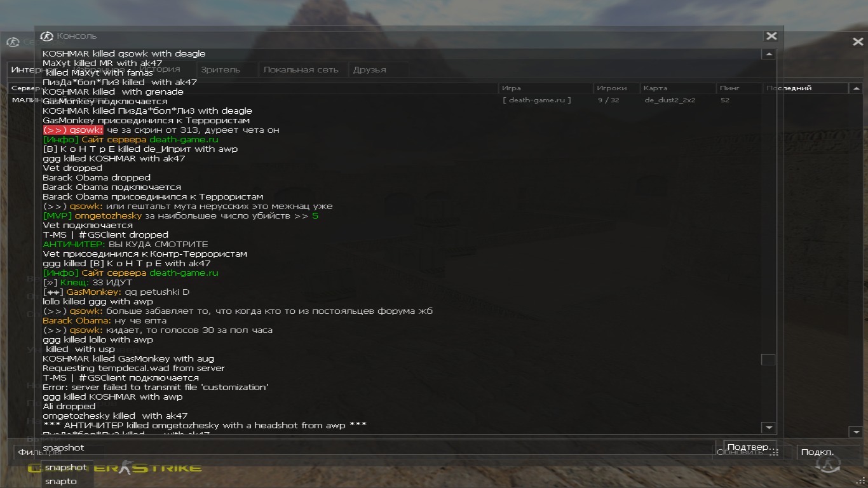Click the server browser title logo icon
The image size is (868, 488).
tap(13, 42)
